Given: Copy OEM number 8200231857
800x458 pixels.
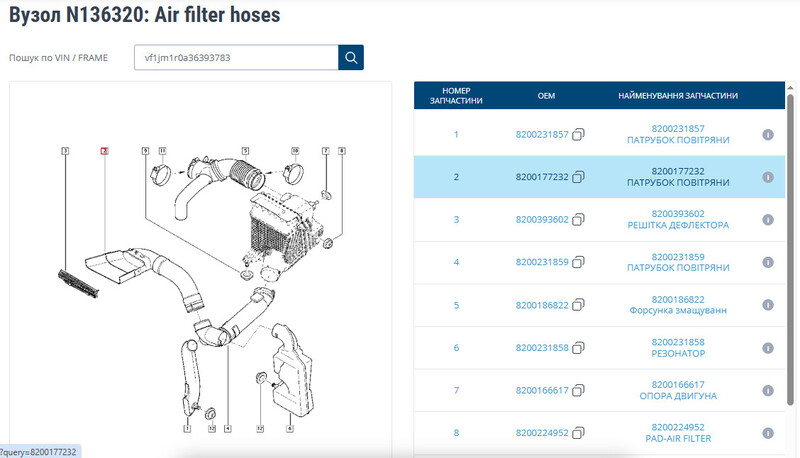Looking at the screenshot, I should click(578, 134).
